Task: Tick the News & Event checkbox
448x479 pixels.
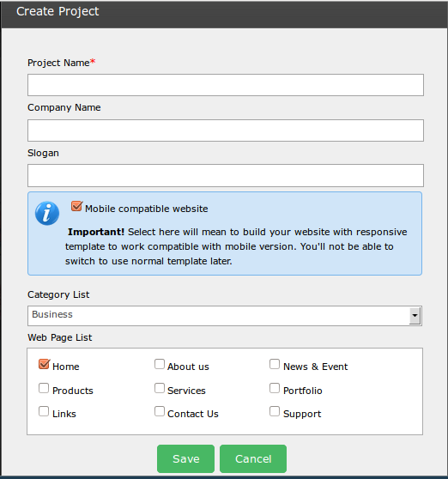Action: pyautogui.click(x=275, y=364)
